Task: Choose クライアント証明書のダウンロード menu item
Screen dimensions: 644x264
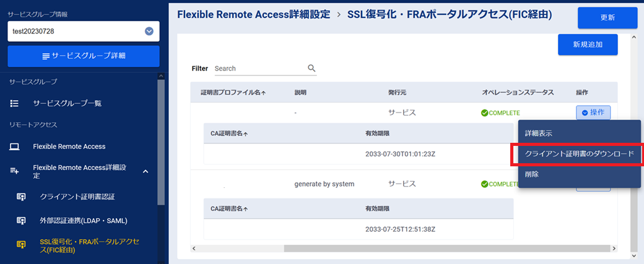Action: point(579,154)
